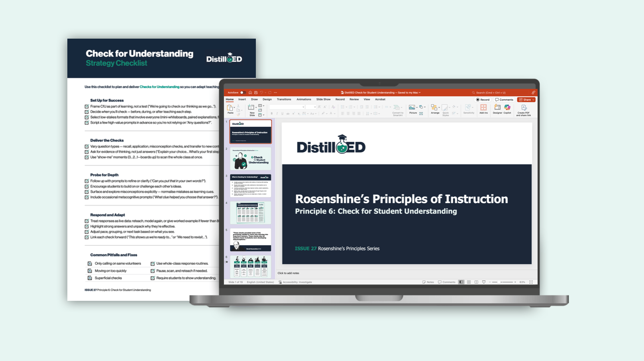Expand the New Slide dropdown arrow

[x=256, y=107]
